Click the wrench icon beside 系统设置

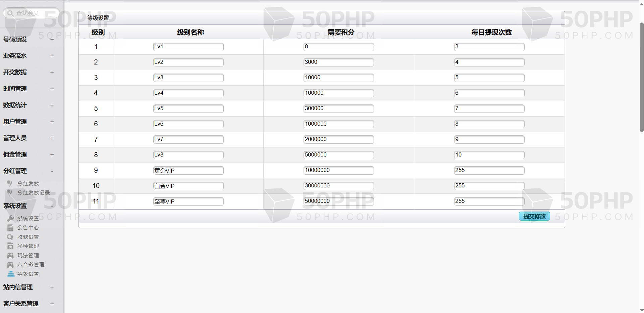coord(10,218)
